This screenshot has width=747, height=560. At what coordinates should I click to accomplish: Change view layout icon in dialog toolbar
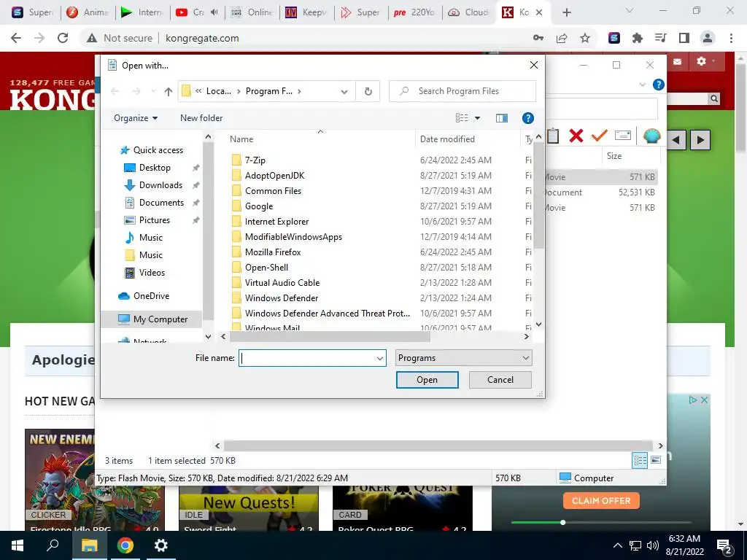(462, 118)
